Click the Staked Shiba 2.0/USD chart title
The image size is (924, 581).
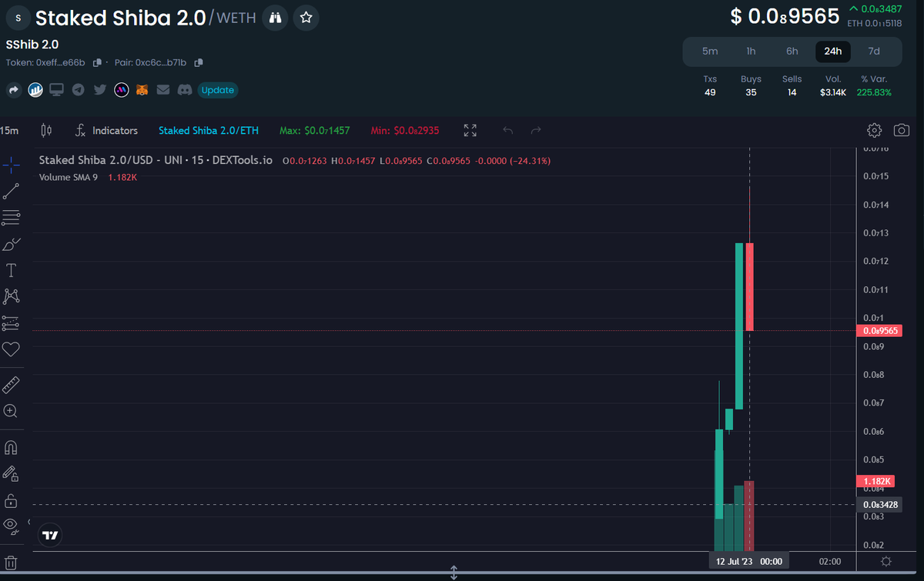point(156,161)
